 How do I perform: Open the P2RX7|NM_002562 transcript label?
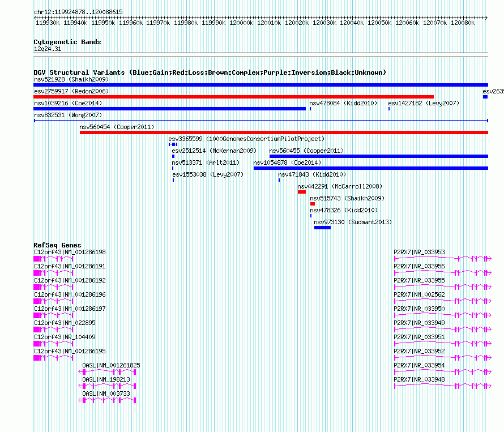pos(419,295)
